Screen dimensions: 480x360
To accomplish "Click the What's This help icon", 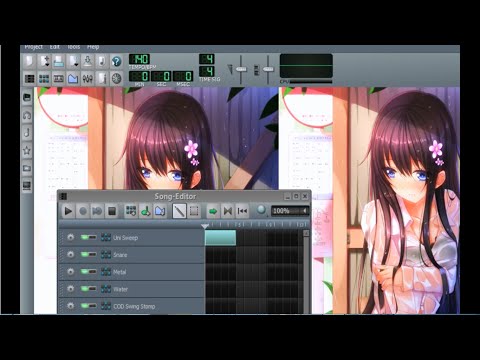I will (116, 62).
